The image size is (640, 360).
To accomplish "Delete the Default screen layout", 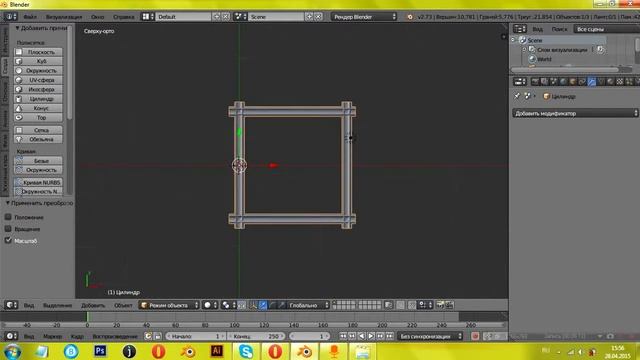I will point(226,17).
